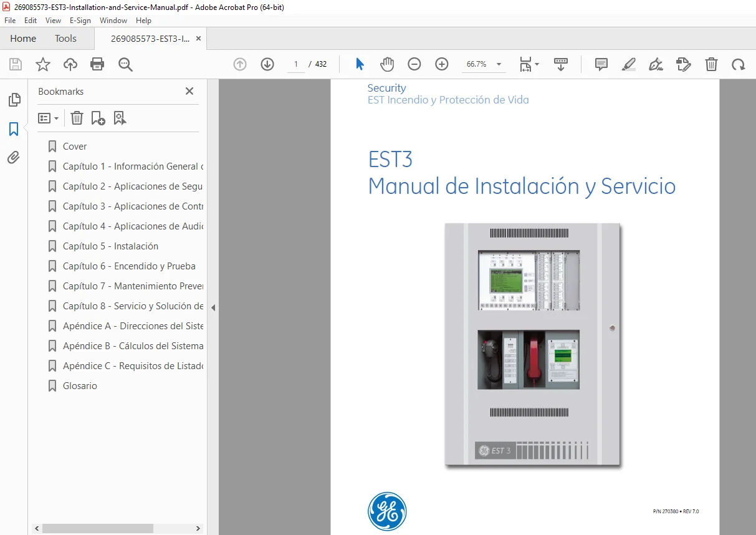
Task: Add a new bookmark icon
Action: pos(98,118)
